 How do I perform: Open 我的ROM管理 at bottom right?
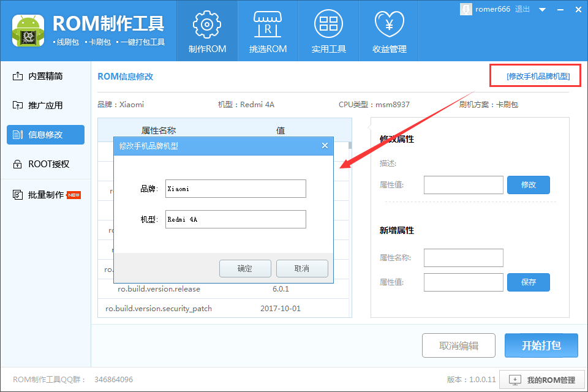[543, 380]
